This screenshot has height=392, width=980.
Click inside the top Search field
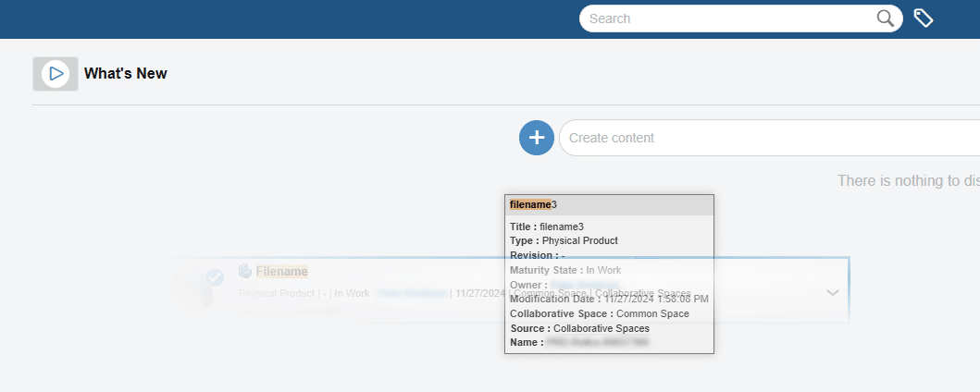[x=731, y=18]
